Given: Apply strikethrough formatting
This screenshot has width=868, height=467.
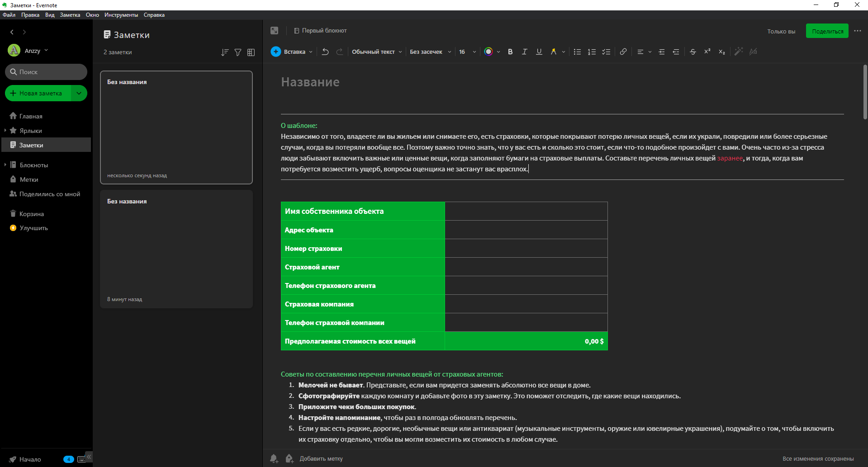Looking at the screenshot, I should (x=693, y=52).
